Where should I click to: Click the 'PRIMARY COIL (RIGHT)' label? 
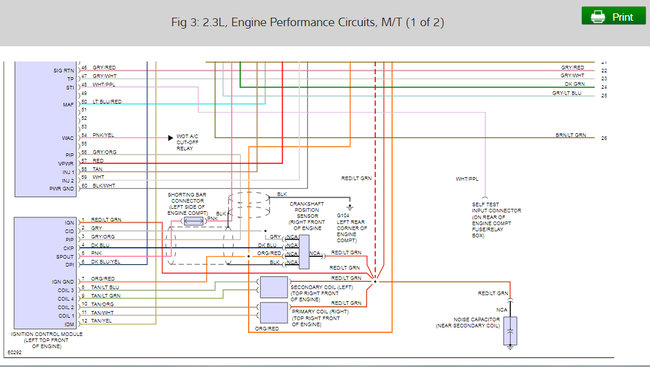point(320,318)
